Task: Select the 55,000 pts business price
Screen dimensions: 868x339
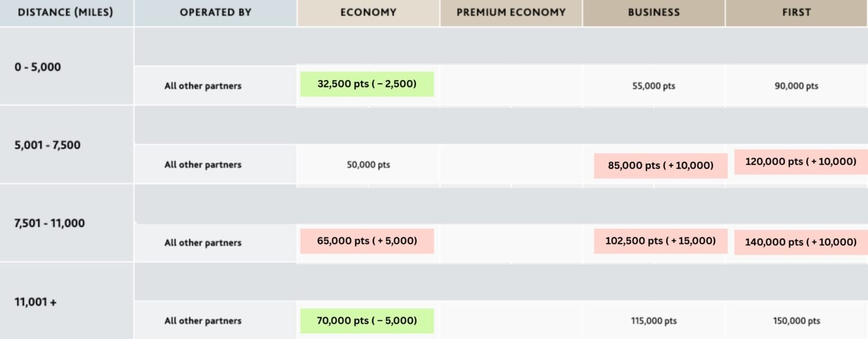Action: point(653,86)
